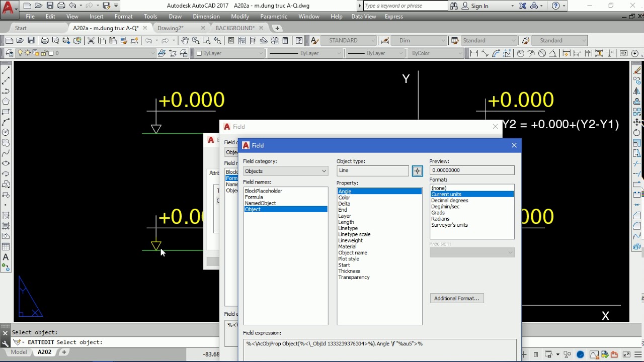The width and height of the screenshot is (644, 362).
Task: Click Sign In
Action: (479, 6)
